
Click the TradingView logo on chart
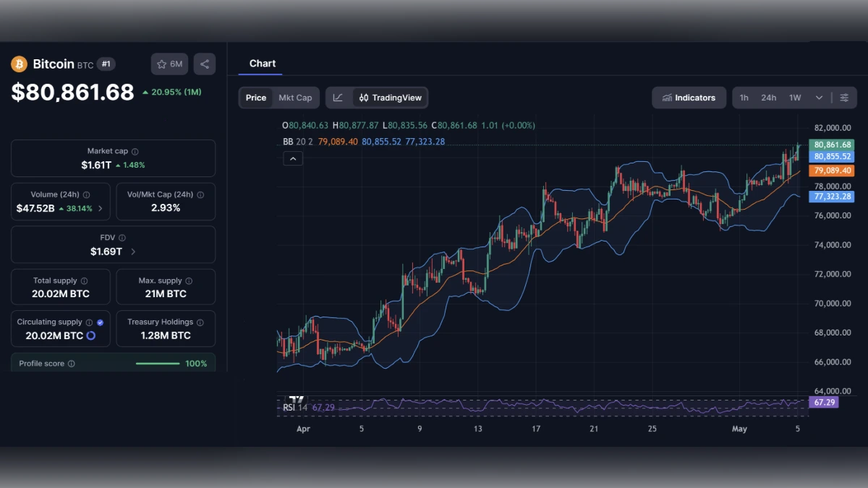[x=296, y=400]
